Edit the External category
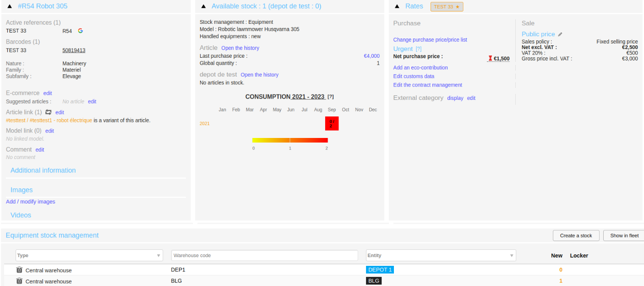 tap(471, 98)
